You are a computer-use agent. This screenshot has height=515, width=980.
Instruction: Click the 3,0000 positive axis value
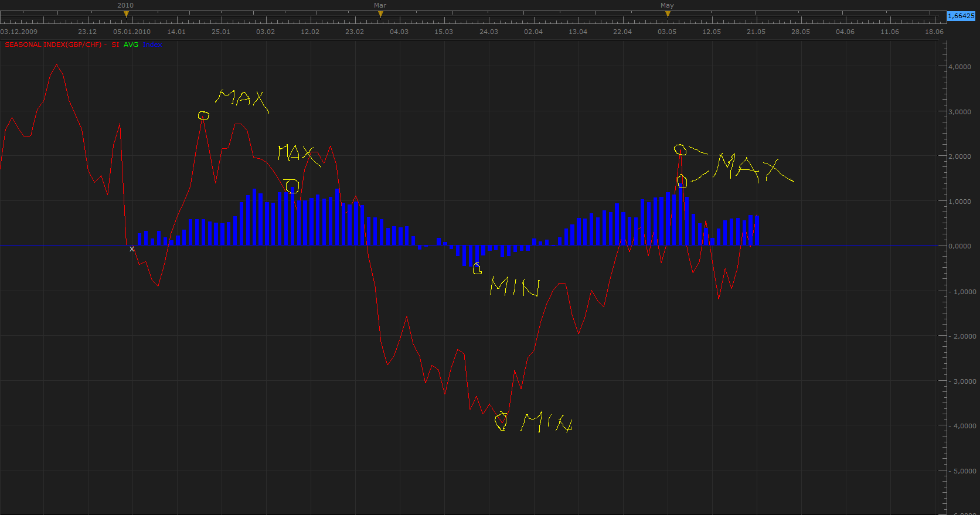959,112
